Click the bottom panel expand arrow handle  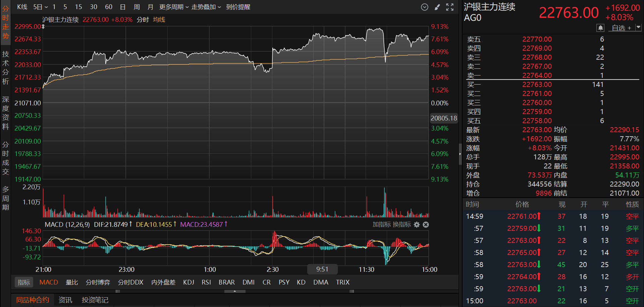click(235, 291)
